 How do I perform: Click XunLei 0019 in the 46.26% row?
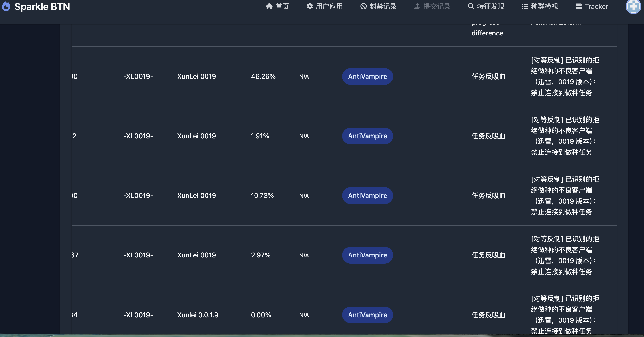coord(197,77)
